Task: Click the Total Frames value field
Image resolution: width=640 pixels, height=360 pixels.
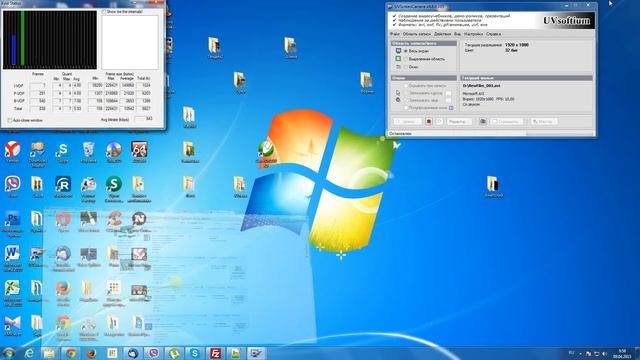Action: click(38, 109)
